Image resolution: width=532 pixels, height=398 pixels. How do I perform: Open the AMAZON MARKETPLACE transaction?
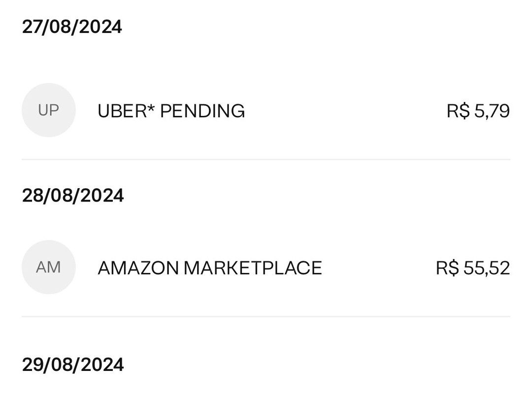[266, 267]
